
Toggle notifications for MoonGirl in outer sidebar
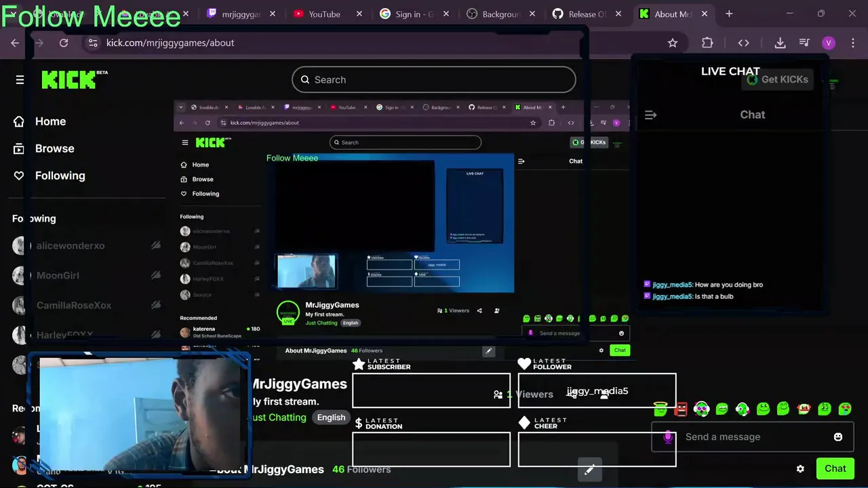pyautogui.click(x=155, y=275)
